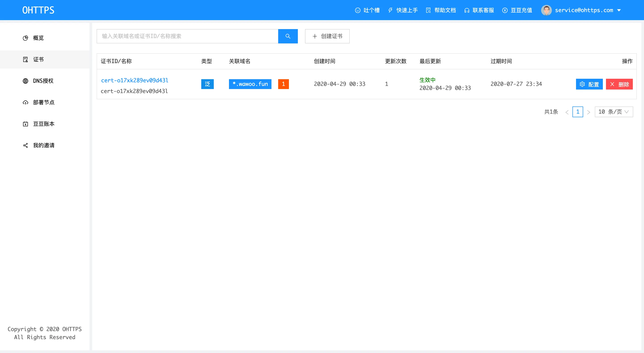Click the 吐个槽 feedback smiley icon
Screen dimensions: 644x353
click(x=358, y=10)
